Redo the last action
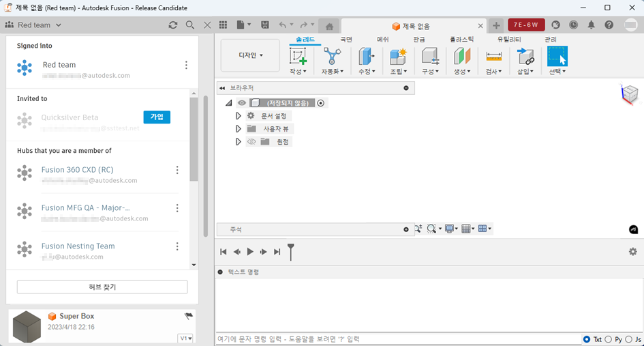This screenshot has width=644, height=346. click(x=303, y=25)
